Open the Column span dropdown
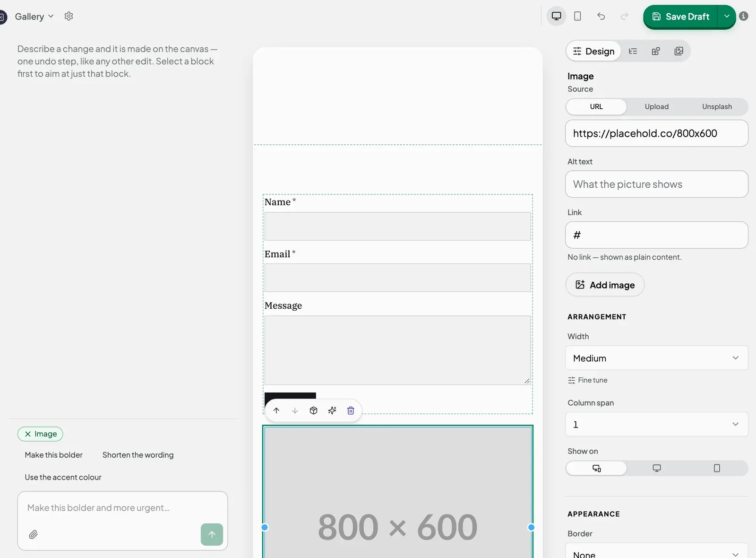This screenshot has width=756, height=558. pos(657,424)
